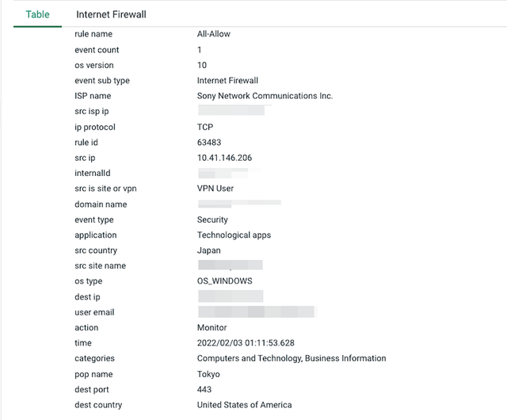
Task: Click the rule id value 63483
Action: click(209, 143)
